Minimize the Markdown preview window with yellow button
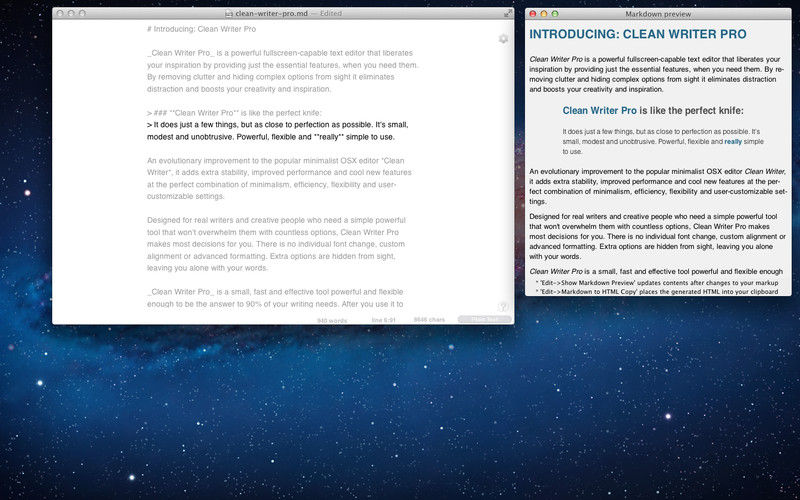Image resolution: width=800 pixels, height=500 pixels. (x=544, y=14)
